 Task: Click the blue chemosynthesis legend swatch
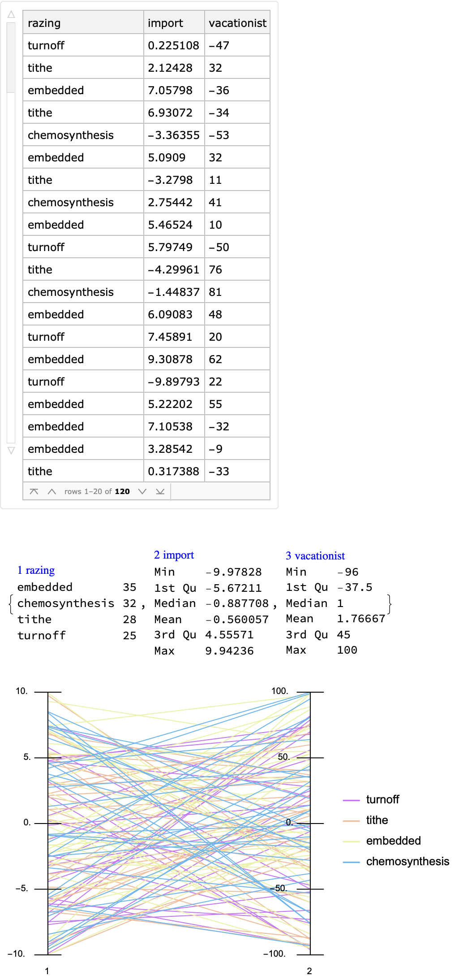[x=351, y=862]
